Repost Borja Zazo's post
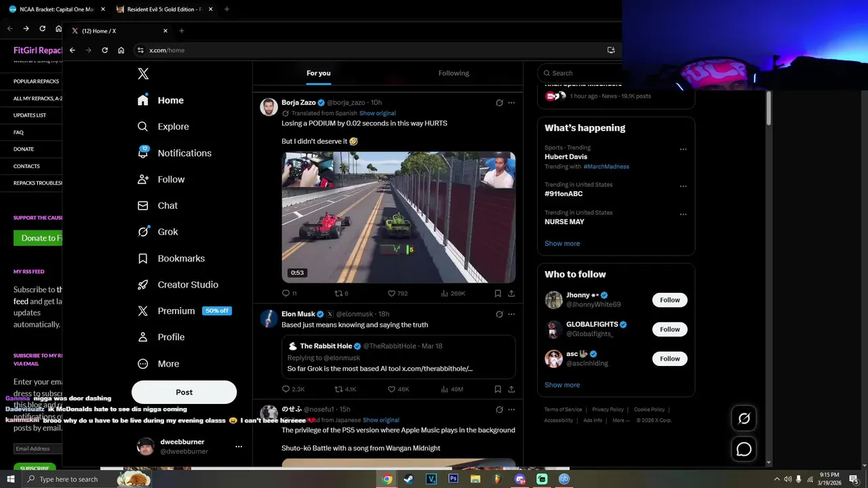 click(341, 293)
